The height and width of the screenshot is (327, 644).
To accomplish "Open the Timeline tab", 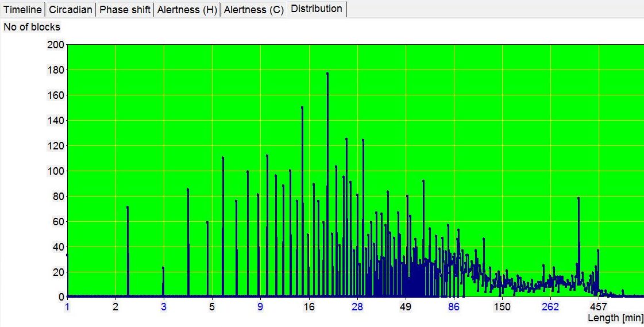I will 23,10.
